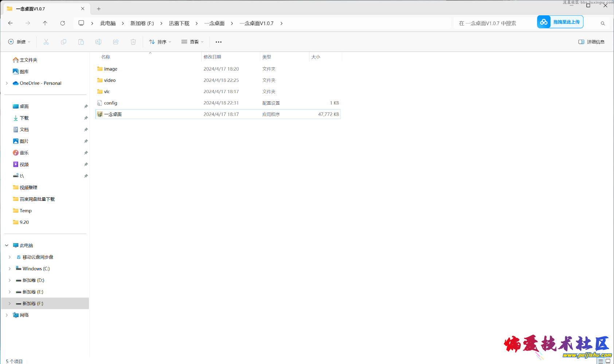Collapse the 此电脑 tree node

tap(7, 245)
